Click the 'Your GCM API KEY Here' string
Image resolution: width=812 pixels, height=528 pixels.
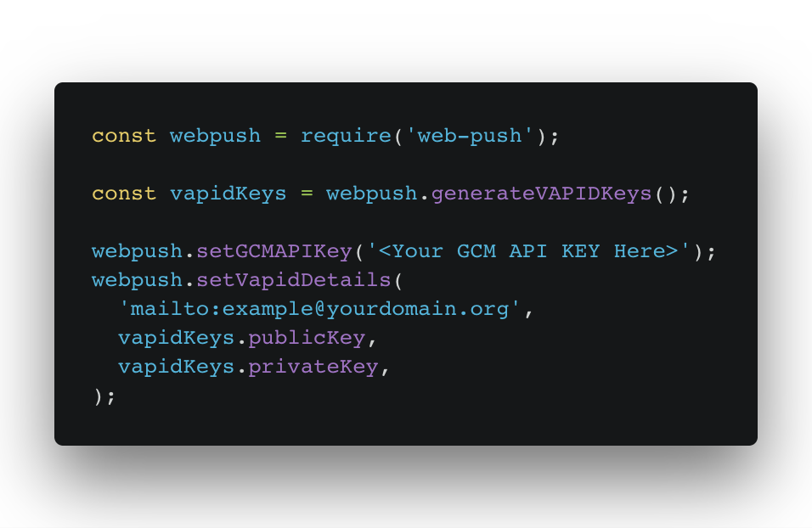pyautogui.click(x=528, y=252)
